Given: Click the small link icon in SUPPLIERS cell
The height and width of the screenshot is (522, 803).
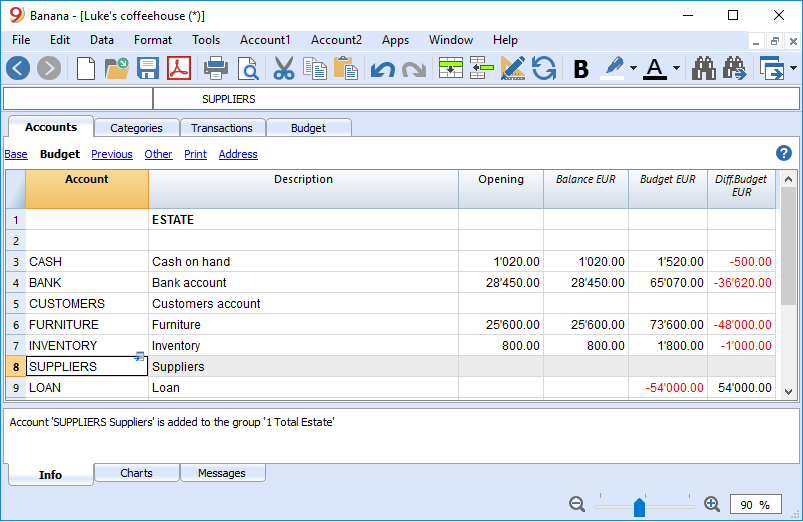Looking at the screenshot, I should [139, 356].
